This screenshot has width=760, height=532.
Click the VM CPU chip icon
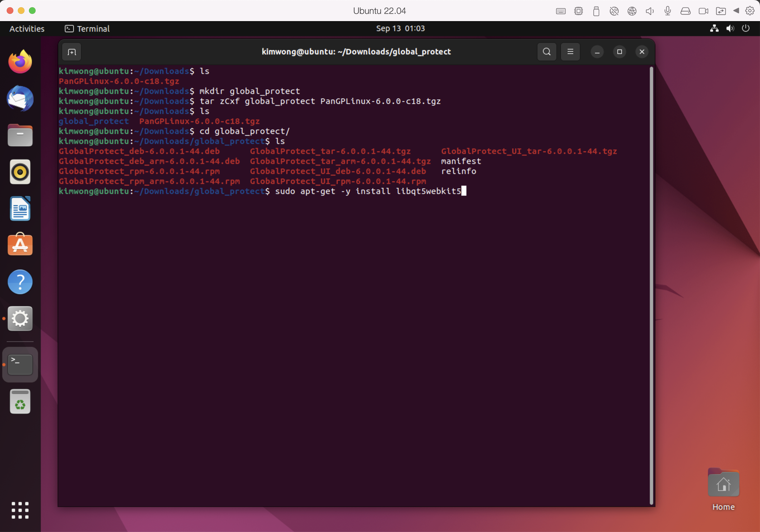click(x=578, y=11)
